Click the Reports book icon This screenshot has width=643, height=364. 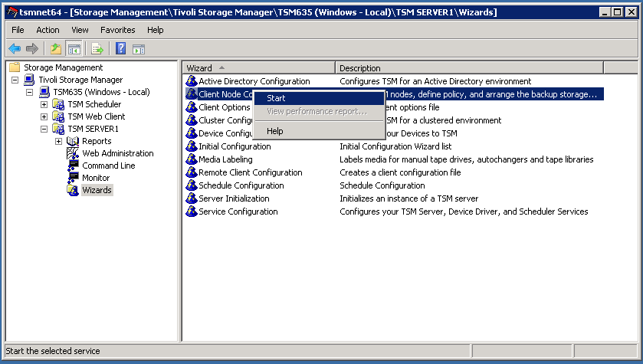click(x=73, y=141)
